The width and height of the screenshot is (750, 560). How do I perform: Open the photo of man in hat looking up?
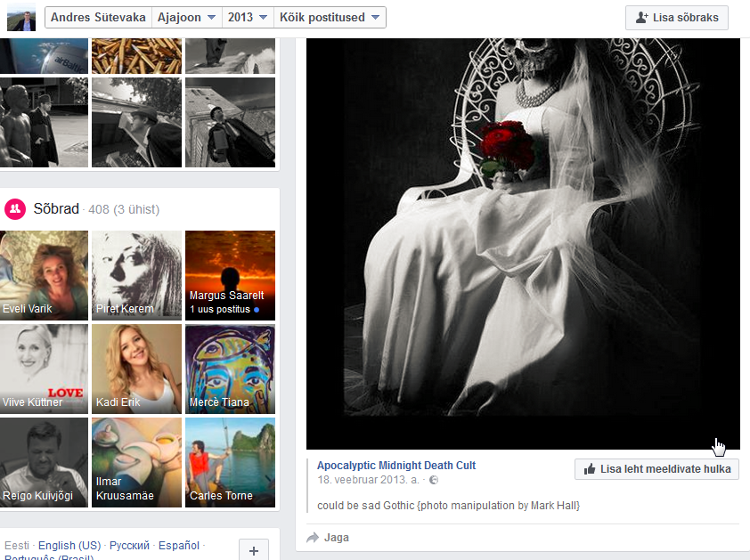click(x=137, y=123)
